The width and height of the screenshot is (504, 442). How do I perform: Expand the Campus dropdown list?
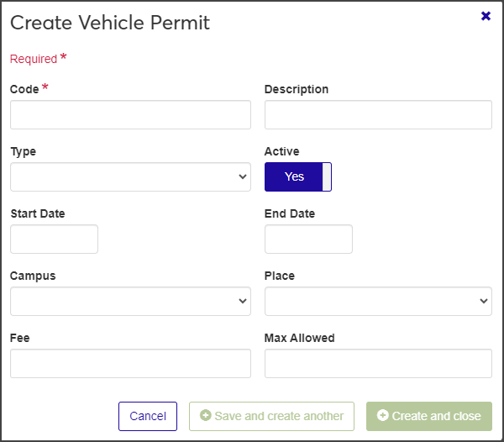tap(130, 301)
